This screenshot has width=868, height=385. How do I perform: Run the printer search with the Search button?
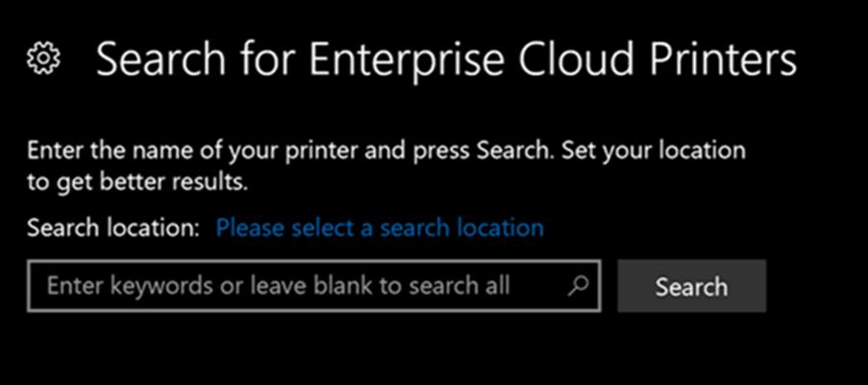[692, 286]
